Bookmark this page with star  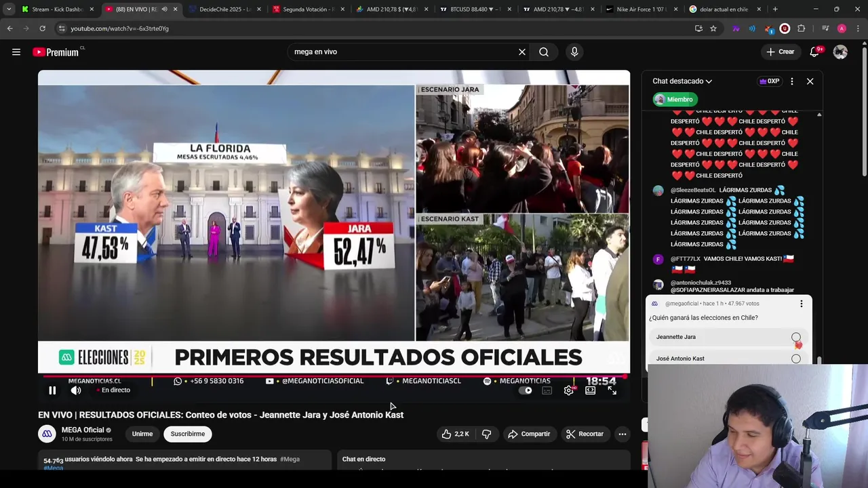[x=713, y=28]
